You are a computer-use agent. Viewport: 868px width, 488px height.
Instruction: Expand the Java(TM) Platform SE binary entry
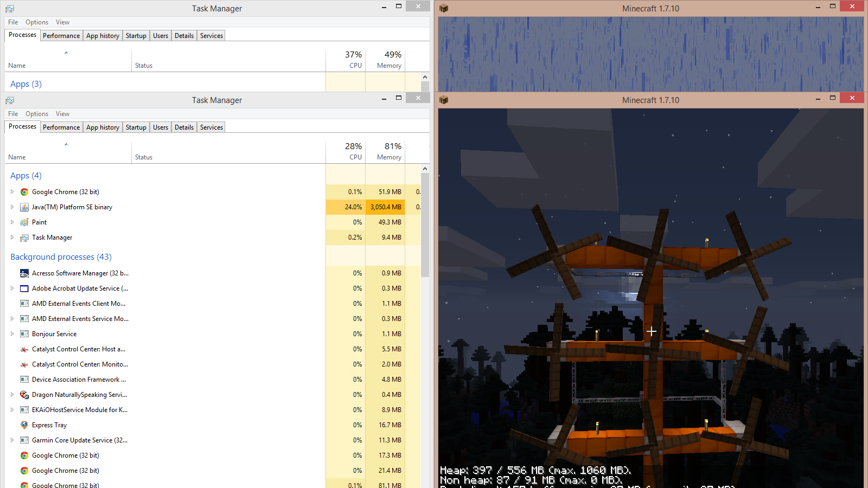click(12, 207)
